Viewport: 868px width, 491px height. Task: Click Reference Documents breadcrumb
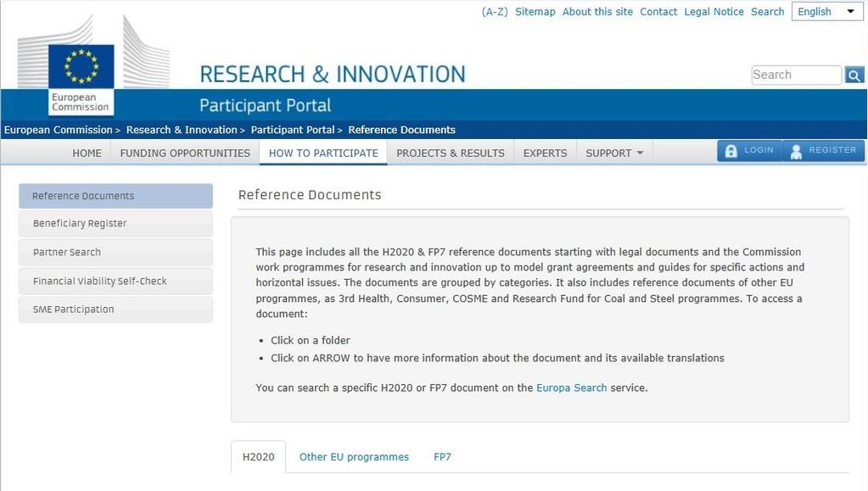(402, 130)
